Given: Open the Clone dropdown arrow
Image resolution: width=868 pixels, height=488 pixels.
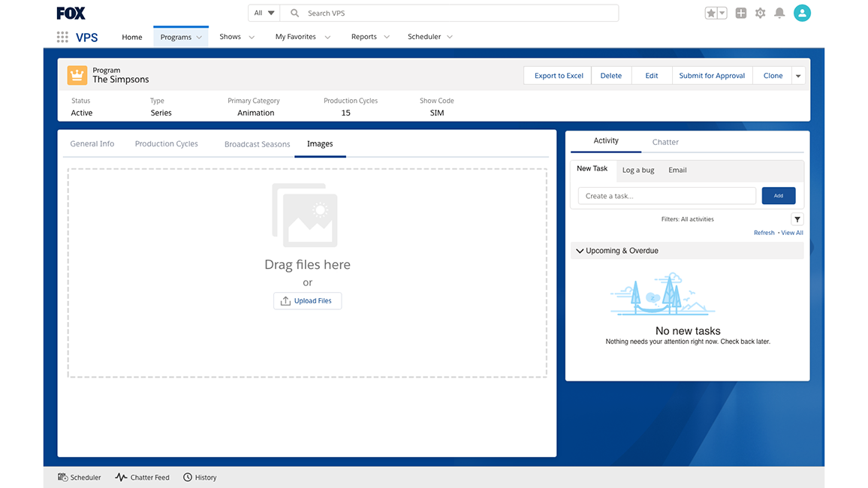Looking at the screenshot, I should [x=797, y=75].
